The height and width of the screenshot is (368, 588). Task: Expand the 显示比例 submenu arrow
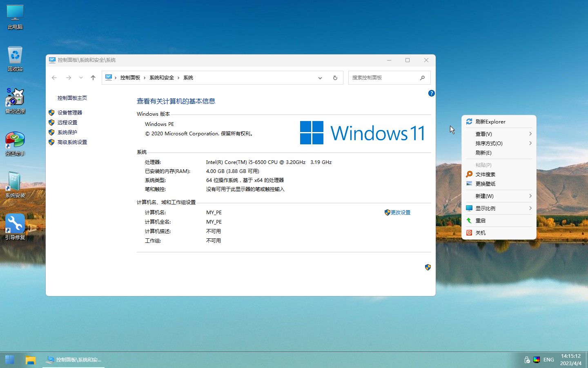[530, 208]
